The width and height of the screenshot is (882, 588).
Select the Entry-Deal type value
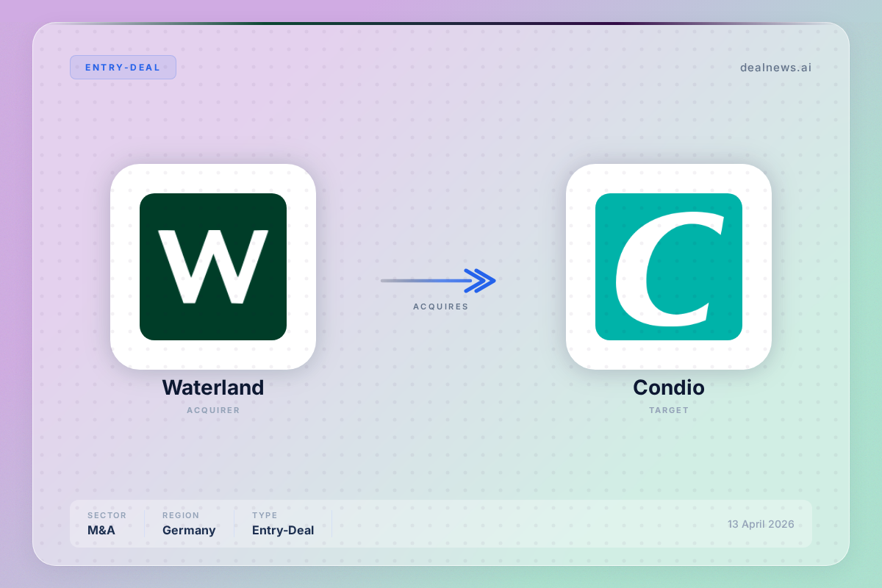click(283, 530)
